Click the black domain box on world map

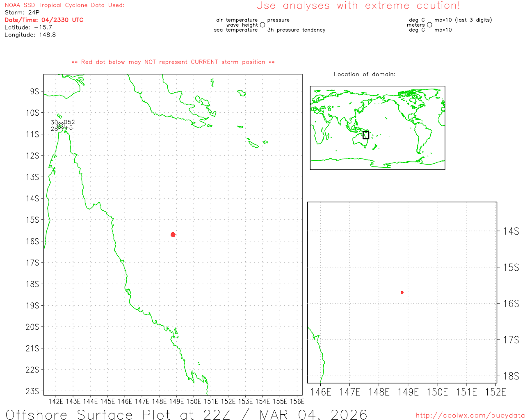coord(366,135)
